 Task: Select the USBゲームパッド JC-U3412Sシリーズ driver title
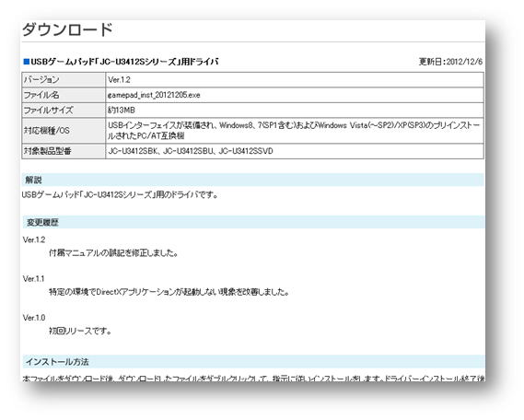click(x=124, y=62)
